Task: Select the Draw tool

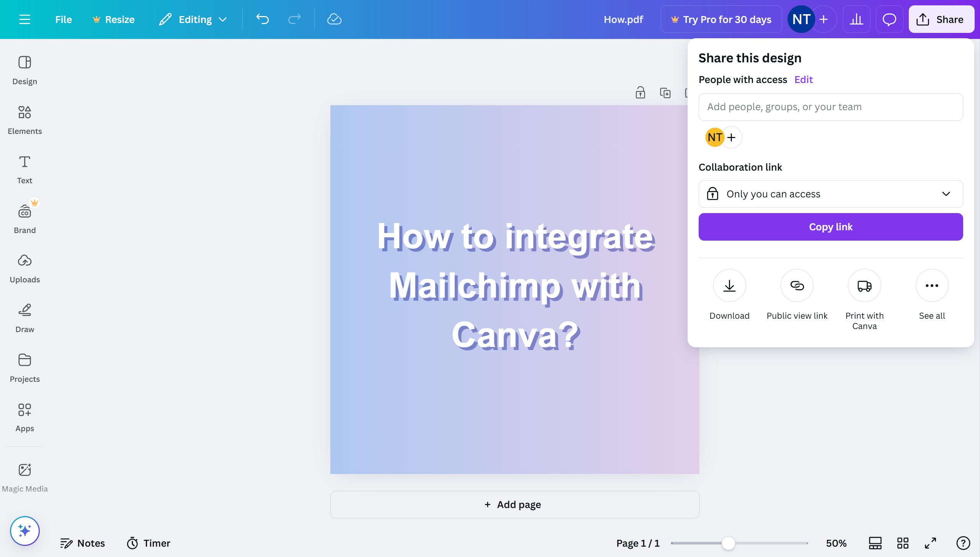Action: pos(24,318)
